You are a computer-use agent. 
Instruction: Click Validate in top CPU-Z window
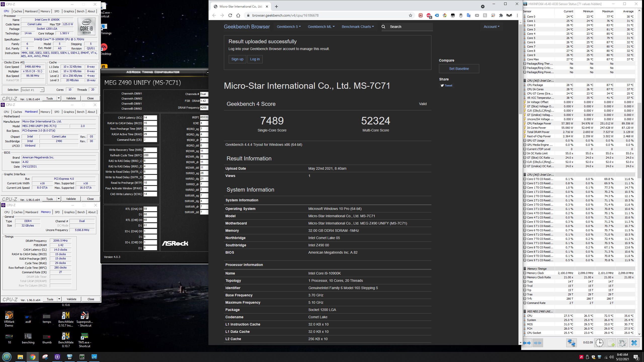click(x=71, y=98)
